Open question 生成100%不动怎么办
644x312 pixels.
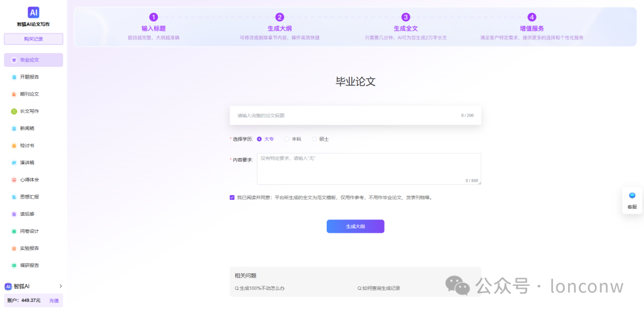pyautogui.click(x=259, y=288)
